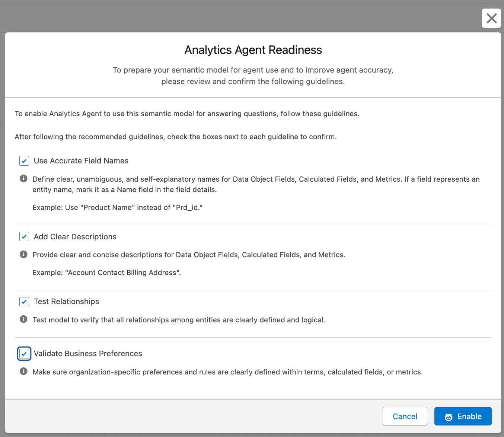Image resolution: width=504 pixels, height=437 pixels.
Task: Select the "Test Relationships" label text
Action: (x=66, y=302)
